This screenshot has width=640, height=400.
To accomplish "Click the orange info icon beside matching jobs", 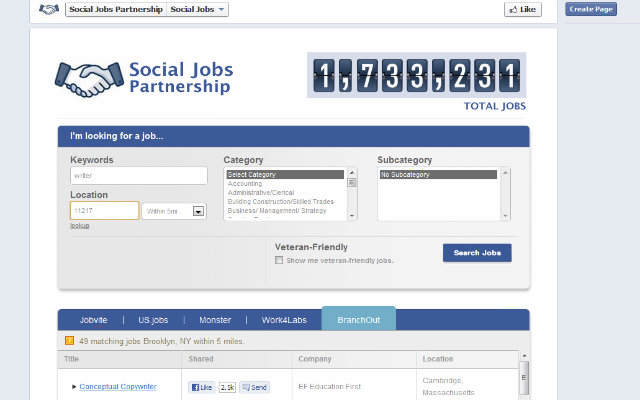I will pyautogui.click(x=69, y=340).
